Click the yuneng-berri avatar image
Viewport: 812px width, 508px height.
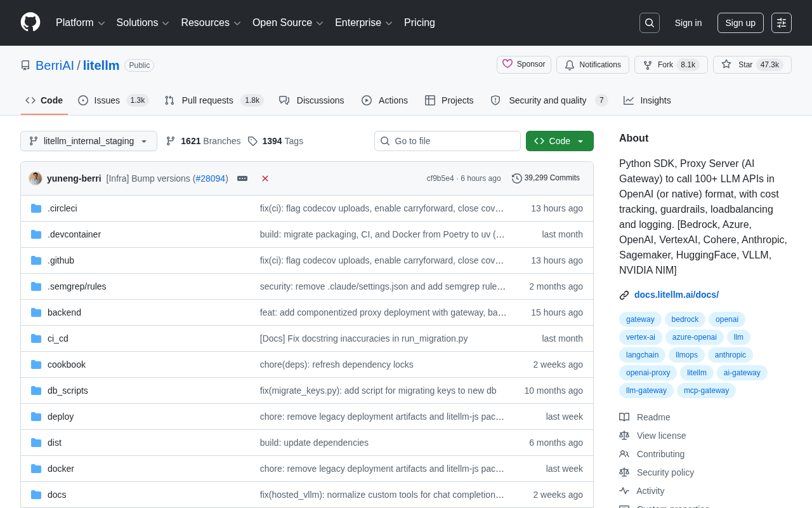tap(36, 178)
